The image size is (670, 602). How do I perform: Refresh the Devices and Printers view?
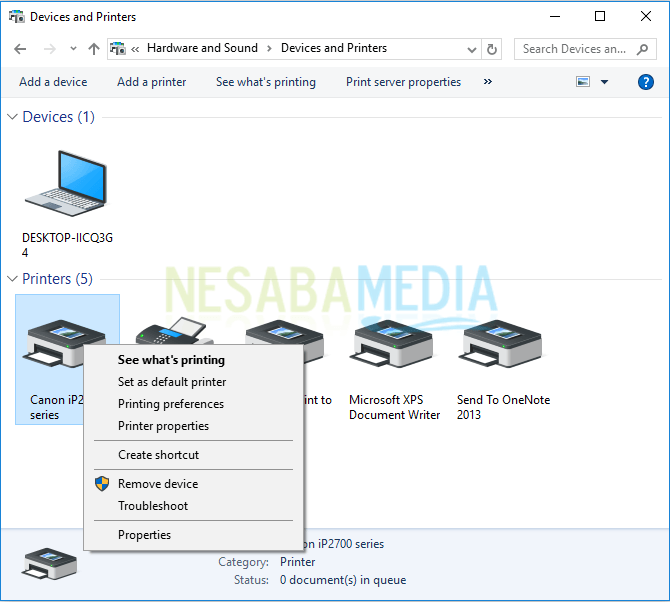tap(492, 49)
